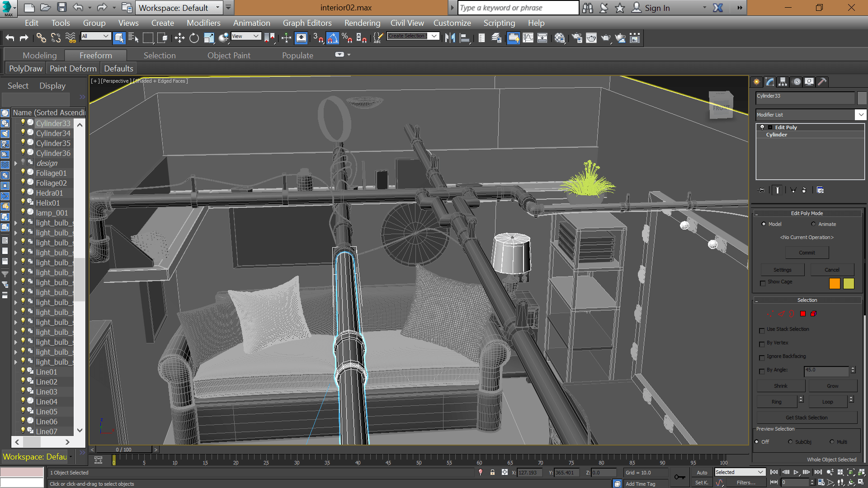Select the Move tool
The height and width of the screenshot is (488, 868).
click(179, 38)
